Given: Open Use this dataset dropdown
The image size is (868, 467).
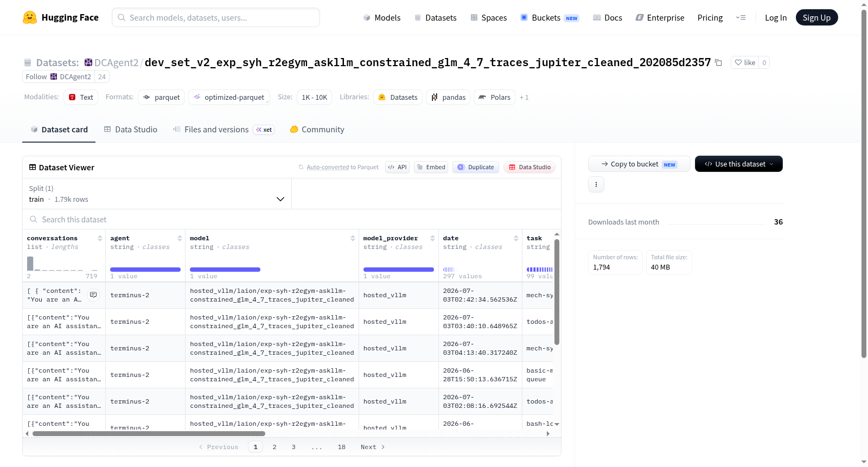Looking at the screenshot, I should tap(738, 164).
